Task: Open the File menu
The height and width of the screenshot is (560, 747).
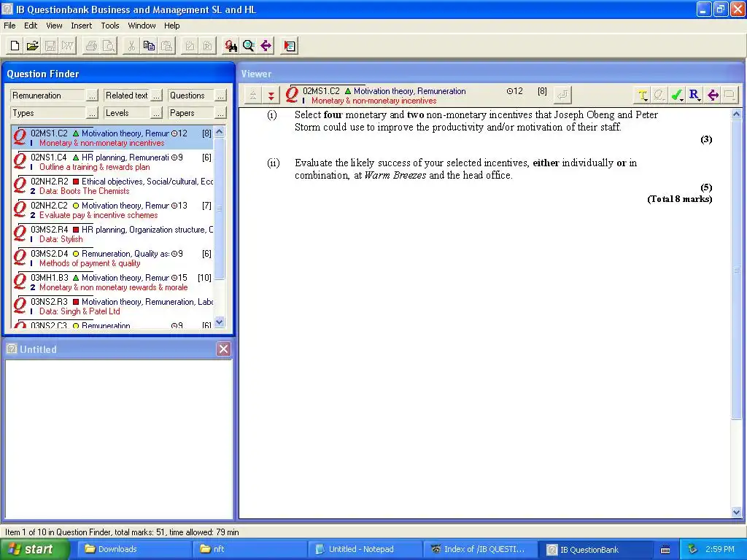Action: point(9,26)
